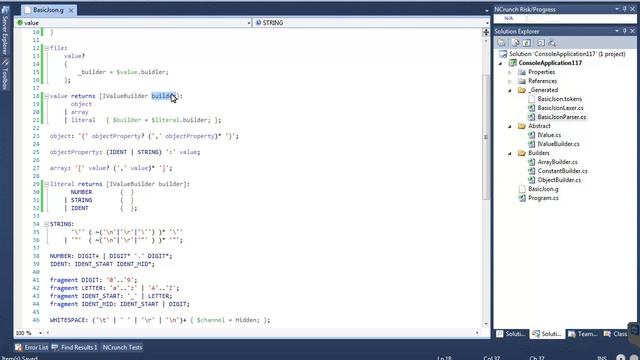This screenshot has width=640, height=360.
Task: Open the active files dropdown beside editor tabs
Action: coord(487,10)
